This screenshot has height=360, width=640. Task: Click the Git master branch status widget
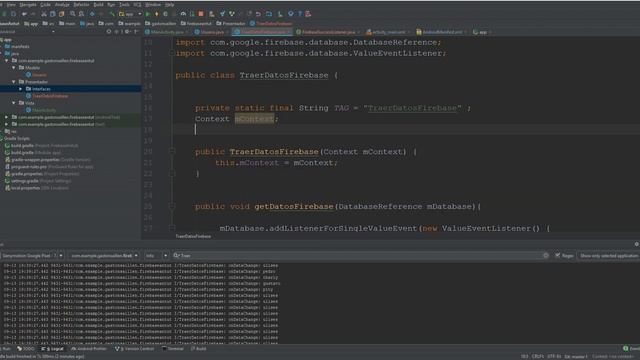coord(576,357)
